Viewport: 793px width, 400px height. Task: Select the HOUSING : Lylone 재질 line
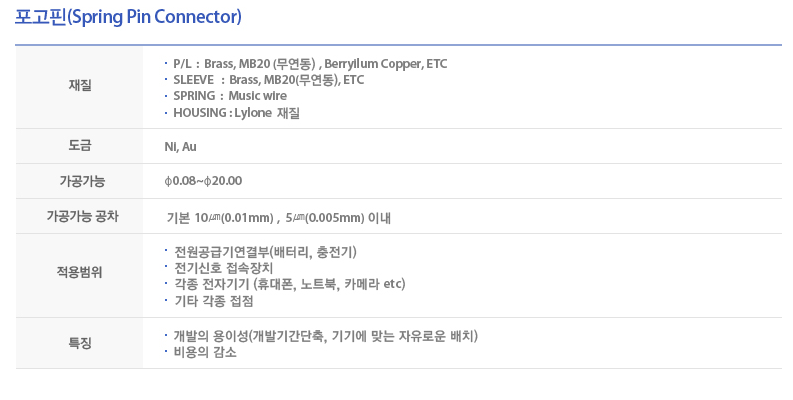[x=236, y=113]
